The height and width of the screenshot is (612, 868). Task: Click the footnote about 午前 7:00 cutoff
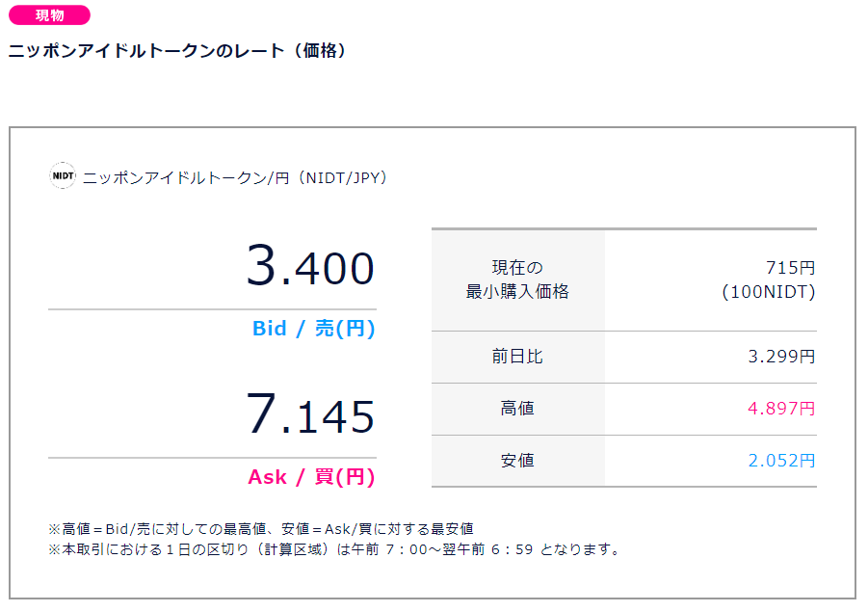(x=334, y=550)
